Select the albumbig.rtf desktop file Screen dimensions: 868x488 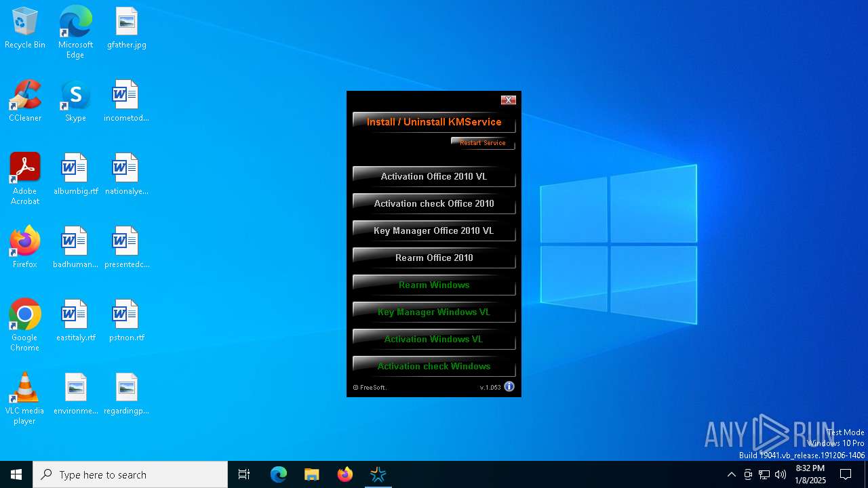[76, 175]
